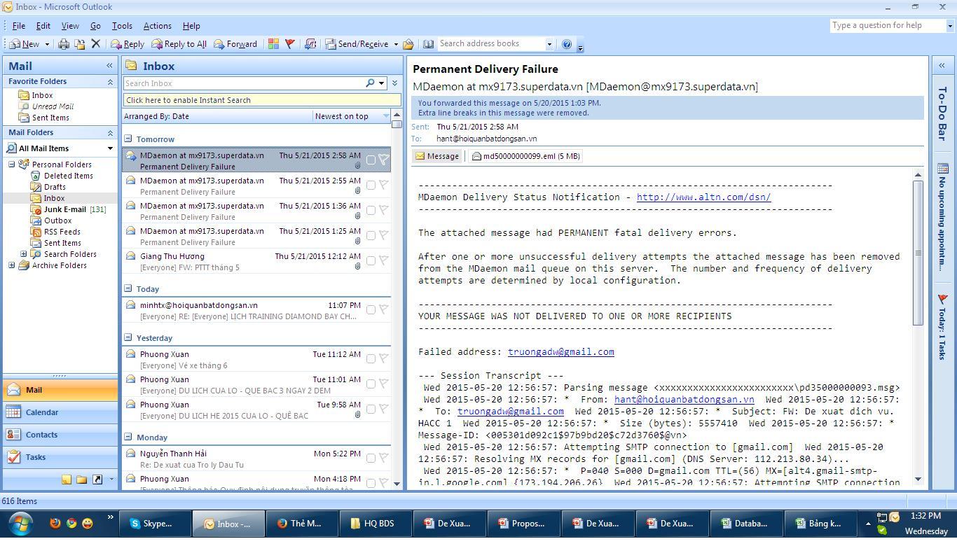957x560 pixels.
Task: Click the Reply button
Action: (x=128, y=44)
